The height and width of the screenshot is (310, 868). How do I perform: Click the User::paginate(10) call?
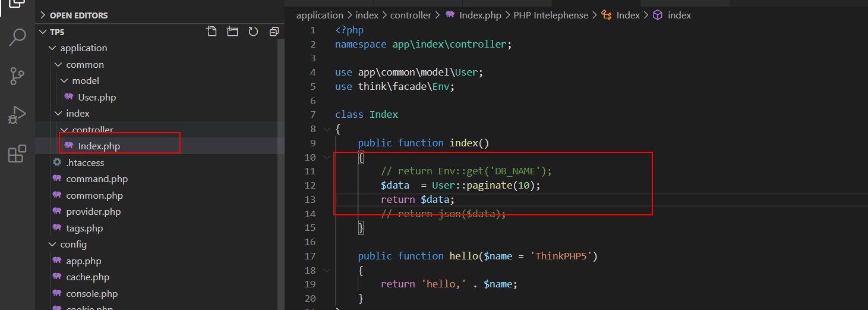(486, 186)
